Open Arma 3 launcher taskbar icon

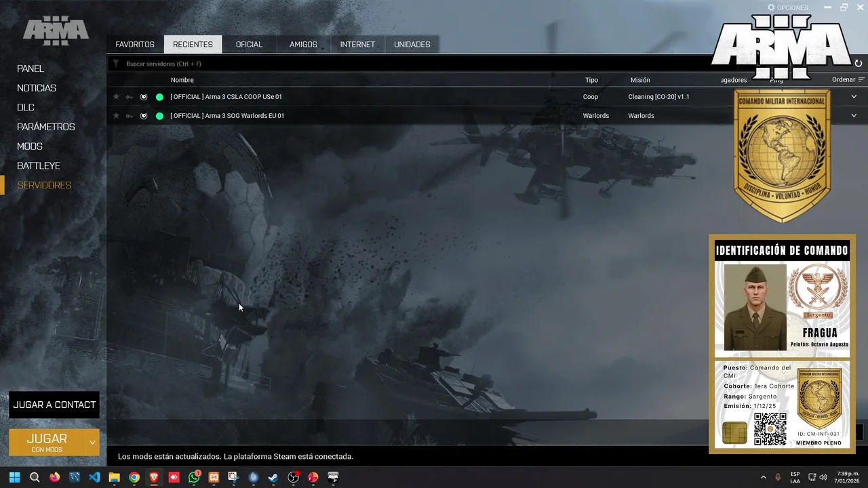click(x=333, y=477)
